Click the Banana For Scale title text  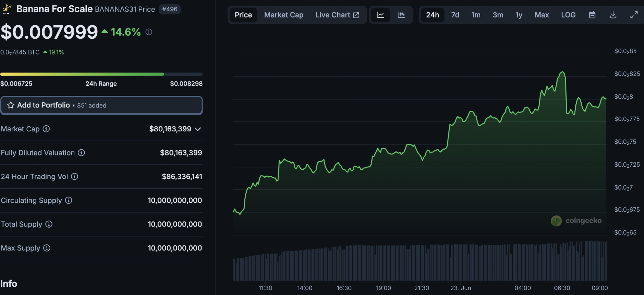click(x=54, y=9)
